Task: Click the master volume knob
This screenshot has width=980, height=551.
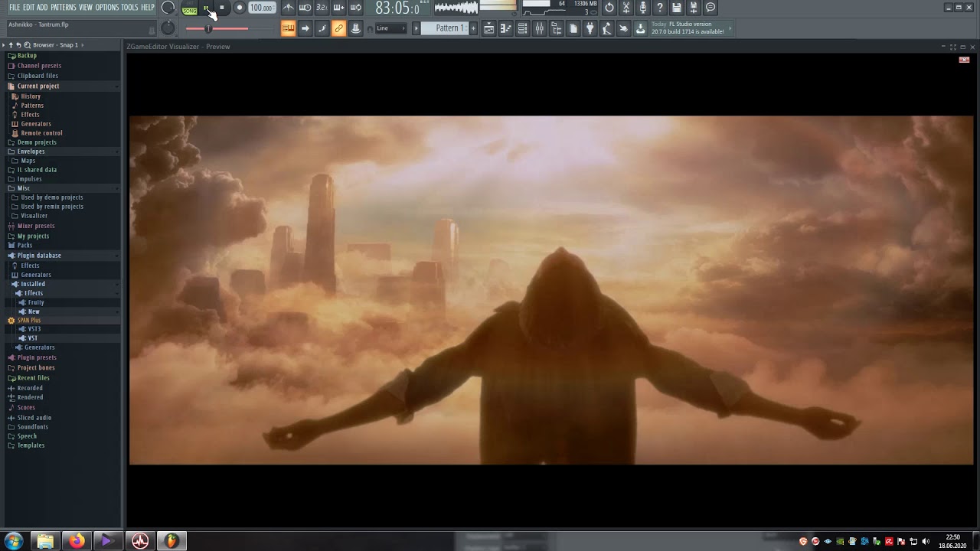Action: coord(168,8)
